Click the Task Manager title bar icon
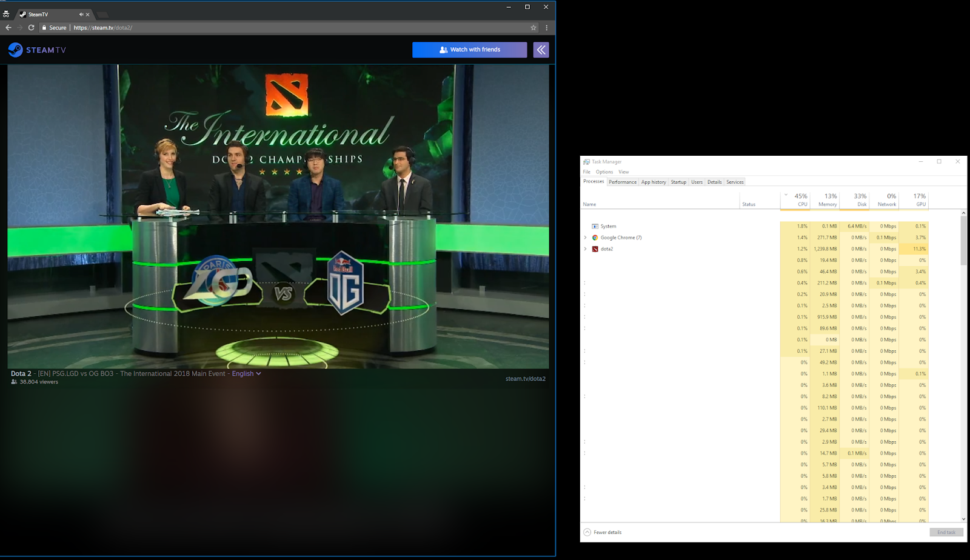This screenshot has height=560, width=970. pos(586,162)
